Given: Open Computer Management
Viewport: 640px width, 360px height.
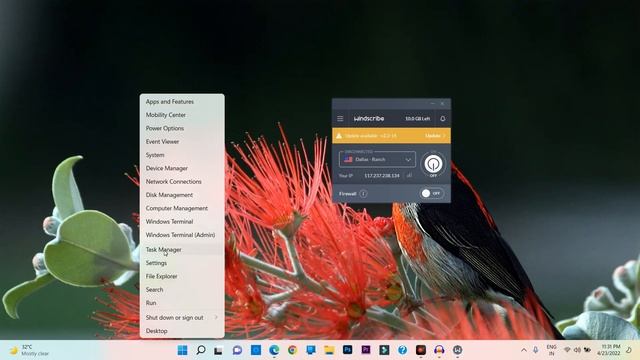Looking at the screenshot, I should 182,208.
